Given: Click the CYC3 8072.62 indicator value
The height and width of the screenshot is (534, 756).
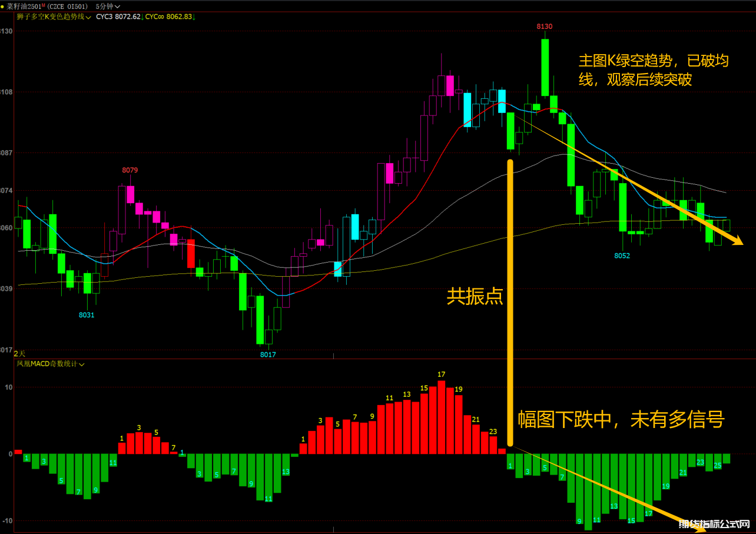Looking at the screenshot, I should pyautogui.click(x=120, y=16).
